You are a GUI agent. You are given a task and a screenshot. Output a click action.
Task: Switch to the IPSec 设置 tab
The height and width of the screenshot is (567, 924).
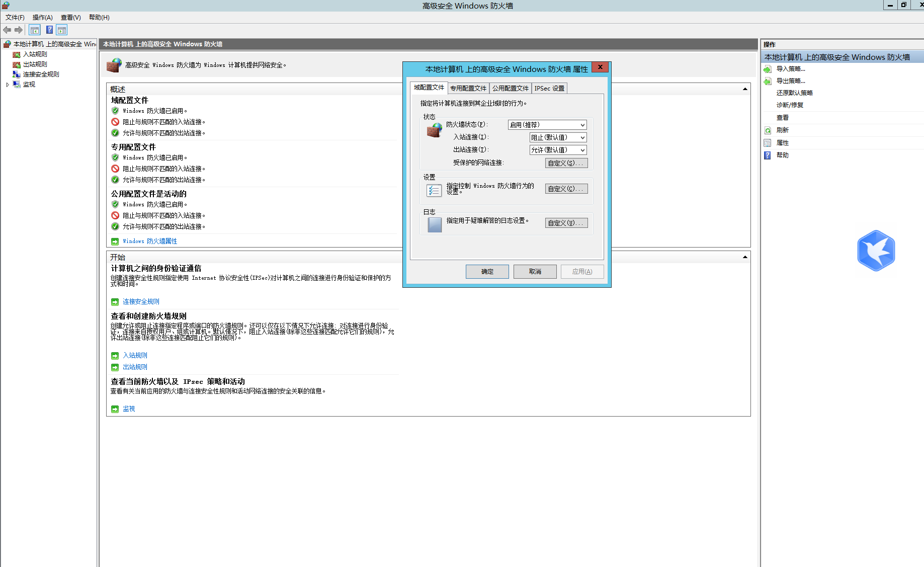pyautogui.click(x=549, y=88)
